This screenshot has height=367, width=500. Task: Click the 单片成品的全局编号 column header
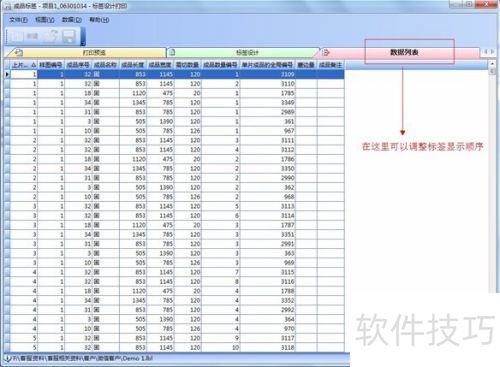[268, 65]
